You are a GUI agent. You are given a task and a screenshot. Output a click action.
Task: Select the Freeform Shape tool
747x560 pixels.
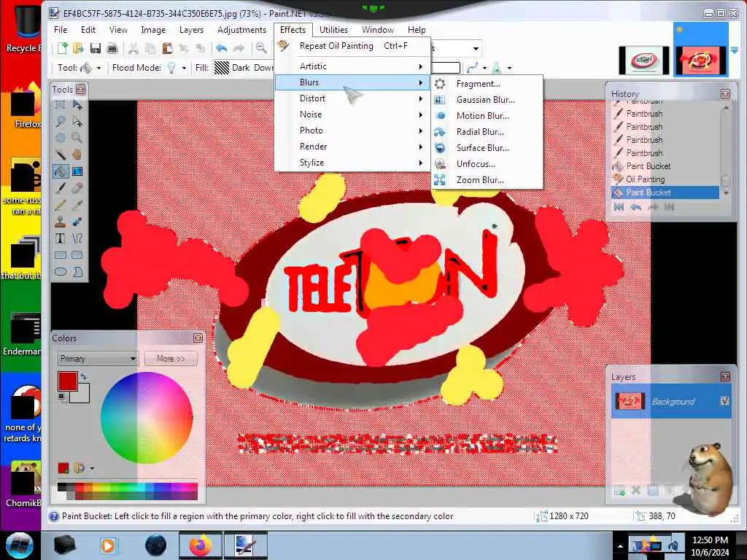(77, 271)
